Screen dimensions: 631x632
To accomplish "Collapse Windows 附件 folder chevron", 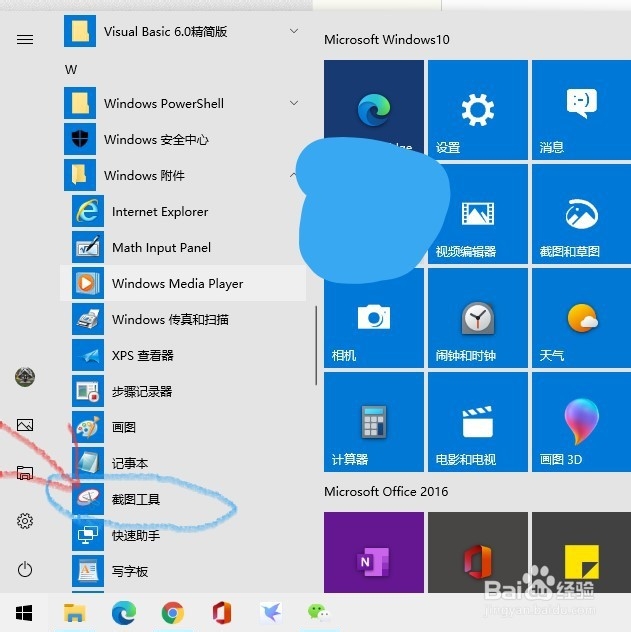I will tap(293, 175).
